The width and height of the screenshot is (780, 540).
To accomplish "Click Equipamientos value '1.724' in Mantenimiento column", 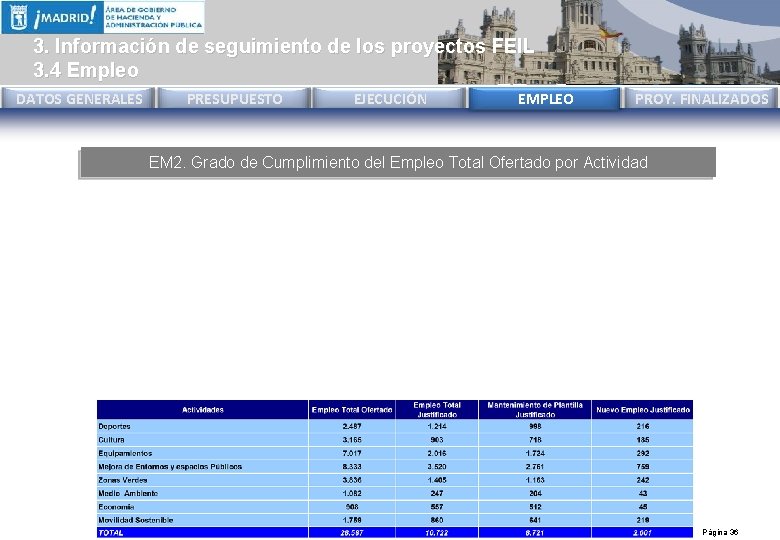I will click(x=535, y=453).
